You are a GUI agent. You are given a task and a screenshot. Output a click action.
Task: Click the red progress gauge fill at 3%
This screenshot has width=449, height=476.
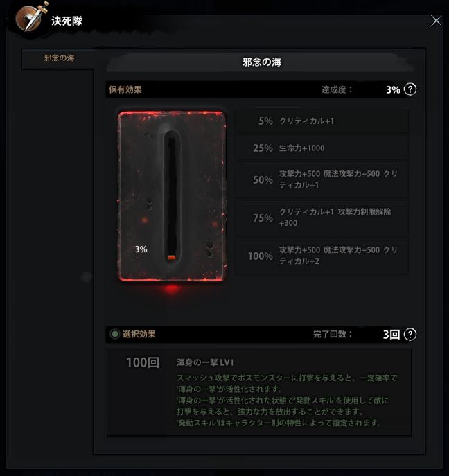[172, 258]
